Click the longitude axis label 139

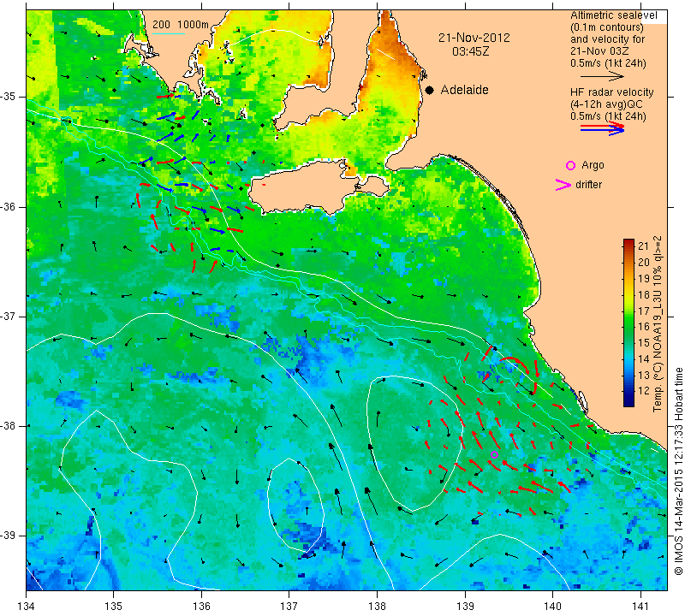coord(465,606)
